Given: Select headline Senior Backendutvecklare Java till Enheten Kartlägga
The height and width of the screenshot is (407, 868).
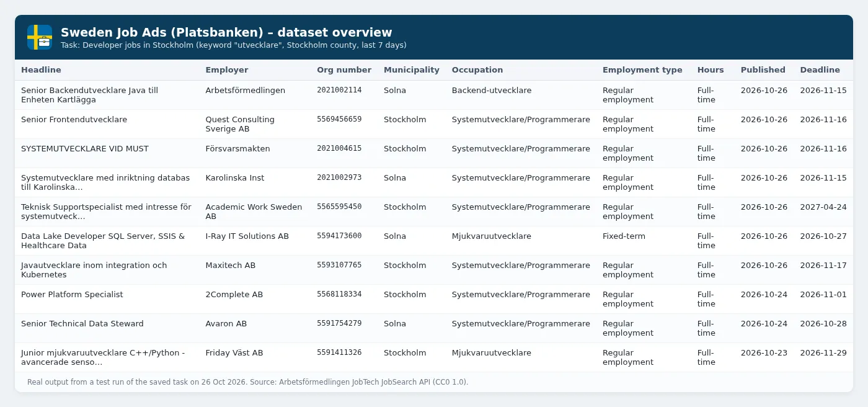Looking at the screenshot, I should (89, 95).
